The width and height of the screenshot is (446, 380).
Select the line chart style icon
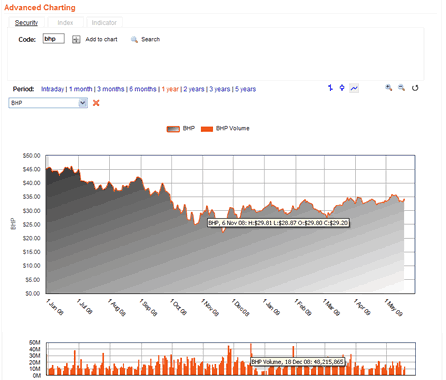[x=354, y=88]
